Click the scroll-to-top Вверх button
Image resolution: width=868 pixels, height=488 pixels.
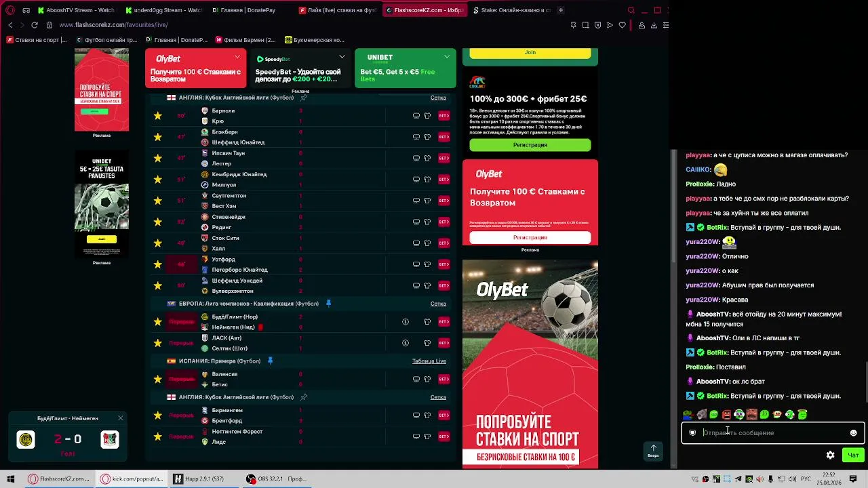pyautogui.click(x=653, y=450)
